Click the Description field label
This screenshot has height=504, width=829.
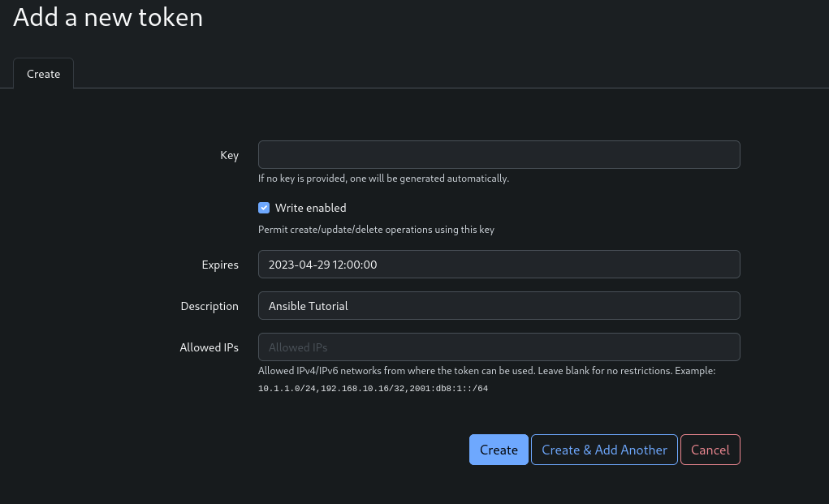click(x=209, y=306)
